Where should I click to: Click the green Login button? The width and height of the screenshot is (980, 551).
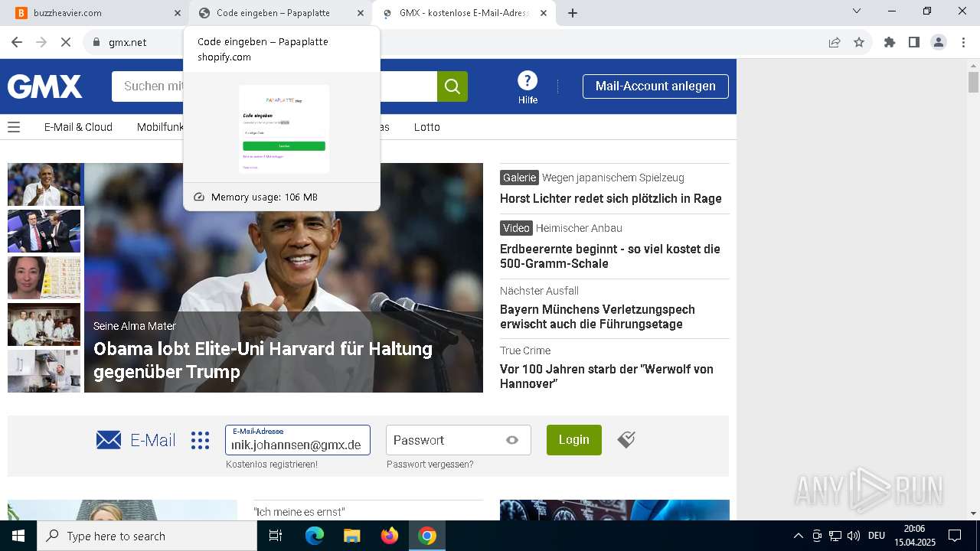point(574,440)
